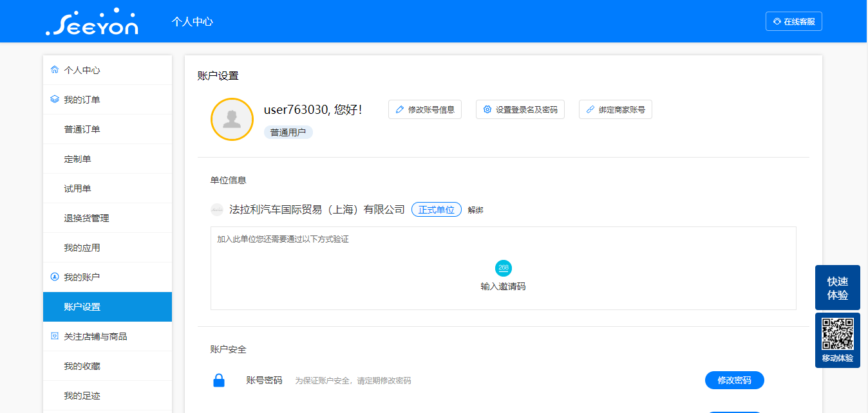Screen dimensions: 868x413
Task: Open 退换货管理 page
Action: [108, 218]
